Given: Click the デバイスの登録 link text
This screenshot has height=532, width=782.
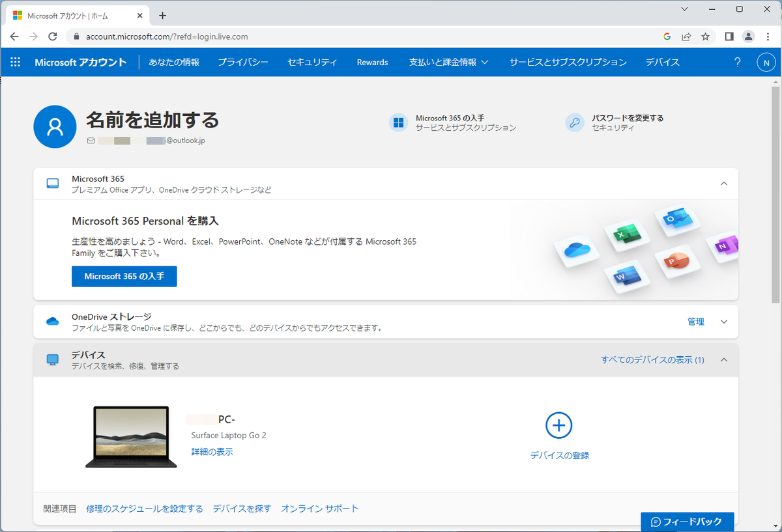Looking at the screenshot, I should [x=560, y=456].
